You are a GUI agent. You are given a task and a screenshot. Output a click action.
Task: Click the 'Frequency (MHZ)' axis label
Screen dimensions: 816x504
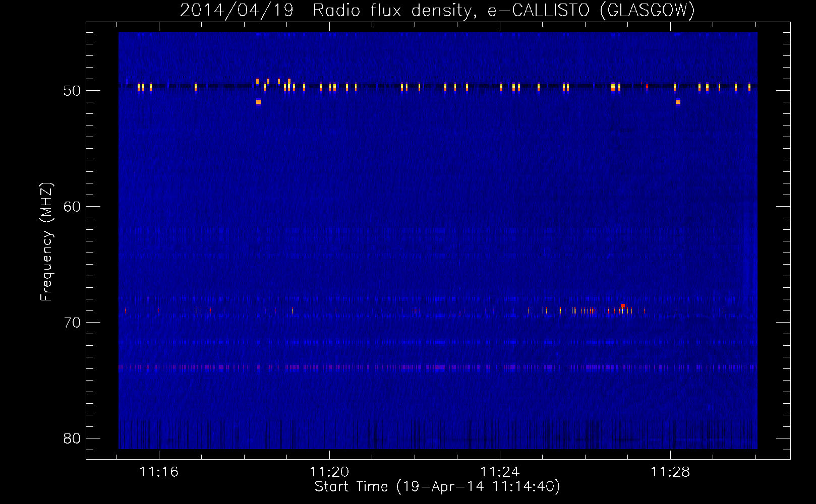46,242
